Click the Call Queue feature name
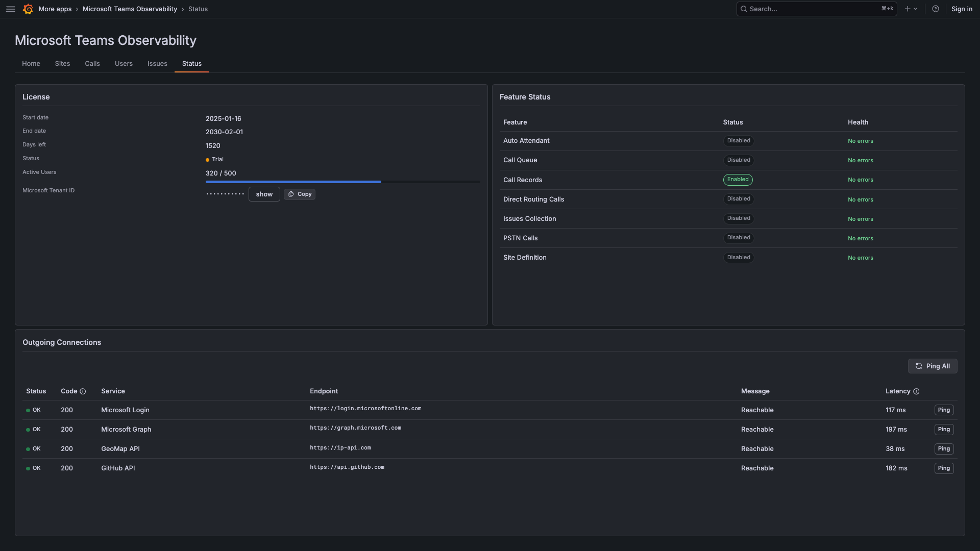 520,160
